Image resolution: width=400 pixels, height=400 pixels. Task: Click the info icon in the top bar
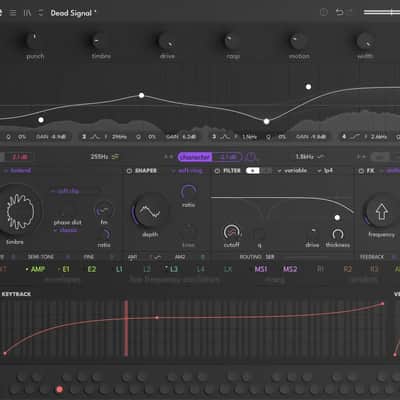pyautogui.click(x=324, y=12)
